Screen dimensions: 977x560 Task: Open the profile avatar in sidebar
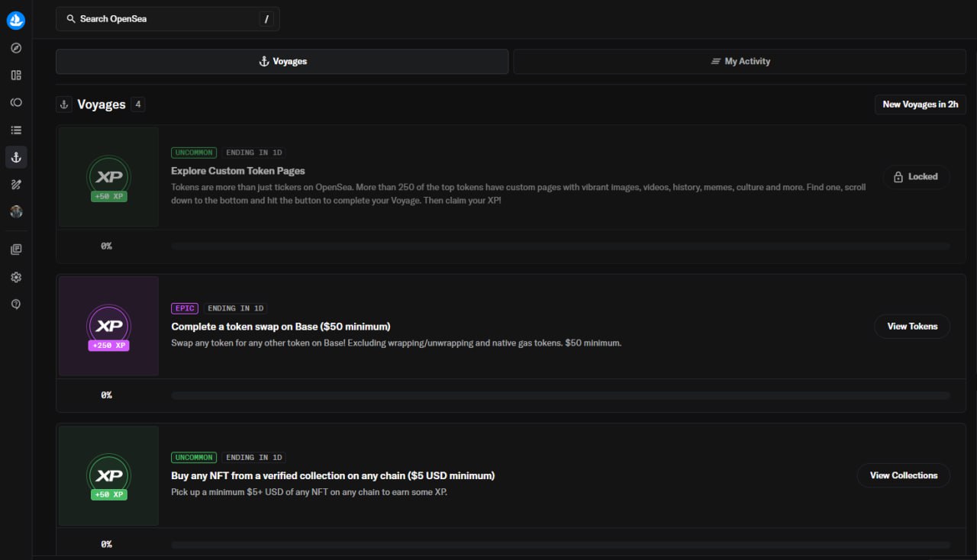16,211
